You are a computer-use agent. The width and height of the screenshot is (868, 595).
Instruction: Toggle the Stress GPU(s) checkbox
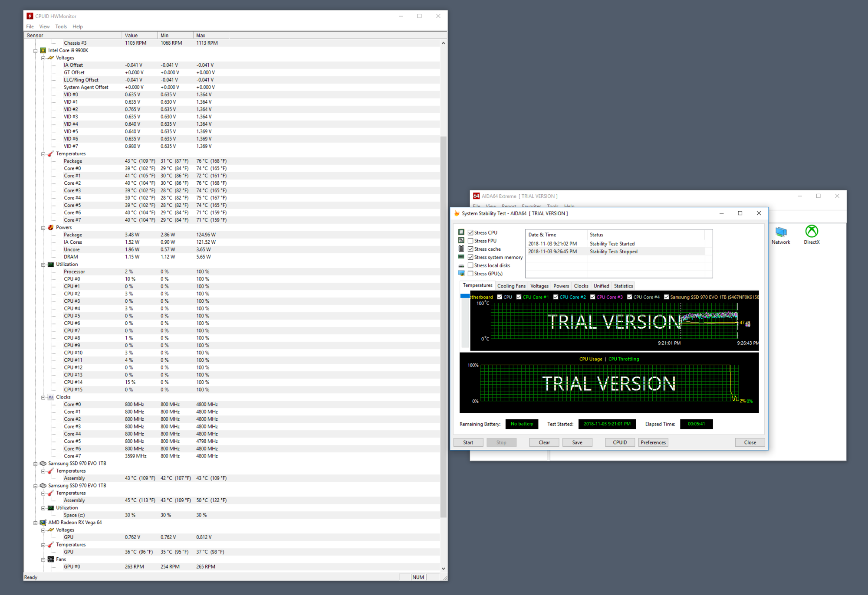[x=470, y=274]
